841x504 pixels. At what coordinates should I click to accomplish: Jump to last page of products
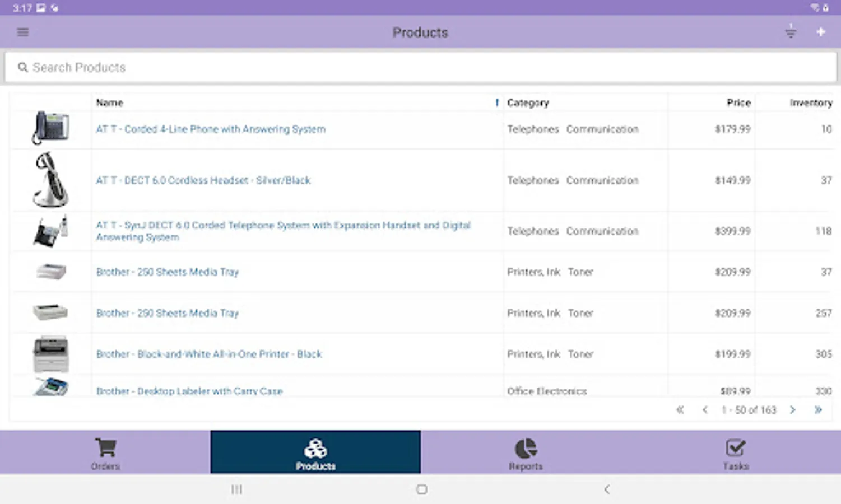[818, 410]
